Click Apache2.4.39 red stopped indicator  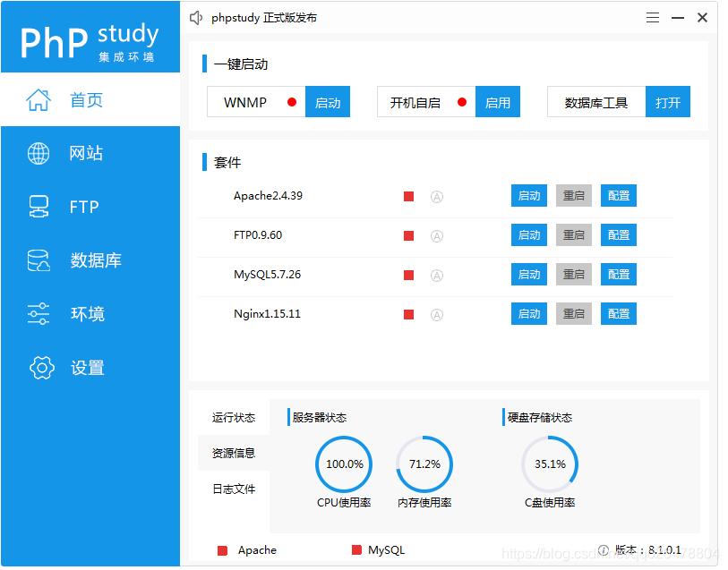pos(409,197)
